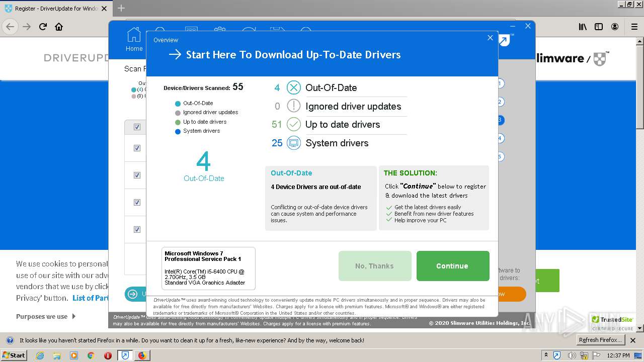Click the Register - DriverUpdate browser tab

[x=56, y=9]
